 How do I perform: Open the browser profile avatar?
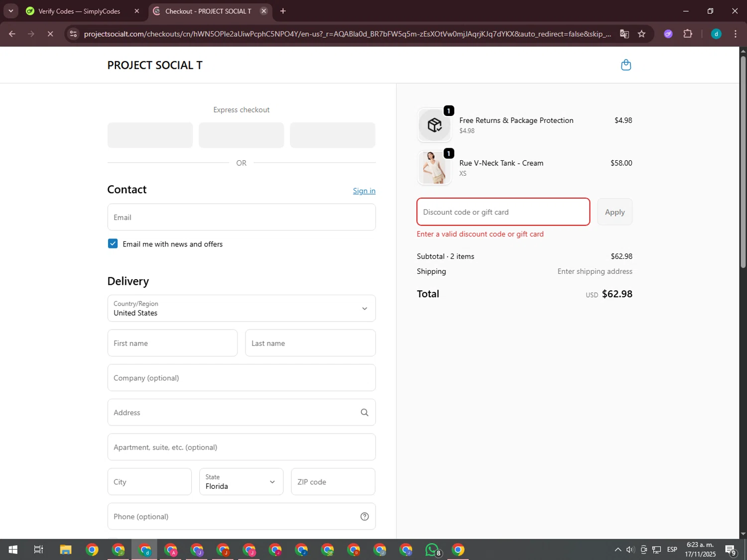716,34
